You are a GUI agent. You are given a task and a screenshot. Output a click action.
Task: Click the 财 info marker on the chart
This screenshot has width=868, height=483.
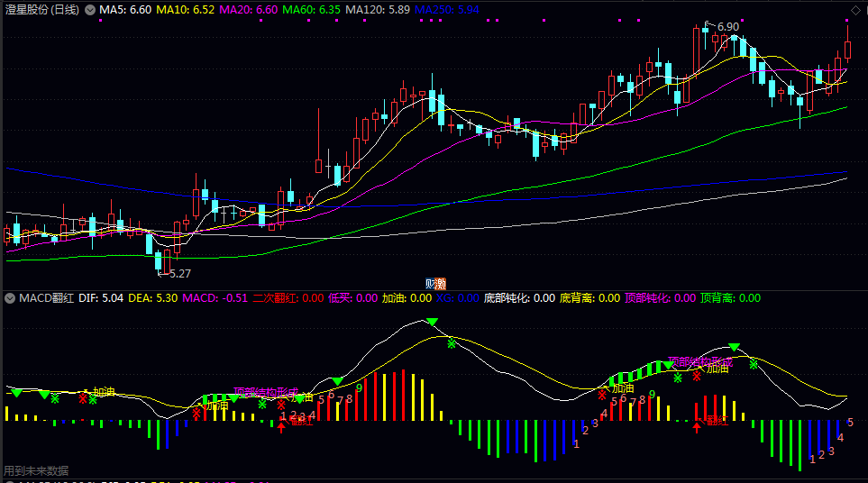pos(431,283)
